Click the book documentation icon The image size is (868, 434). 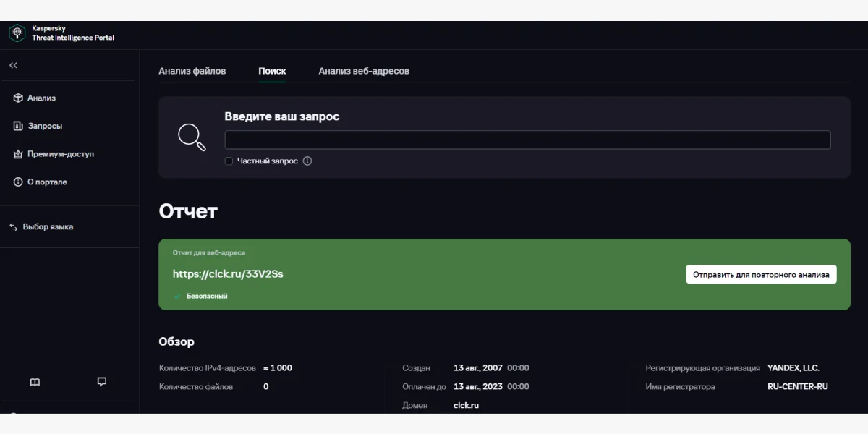pyautogui.click(x=35, y=382)
